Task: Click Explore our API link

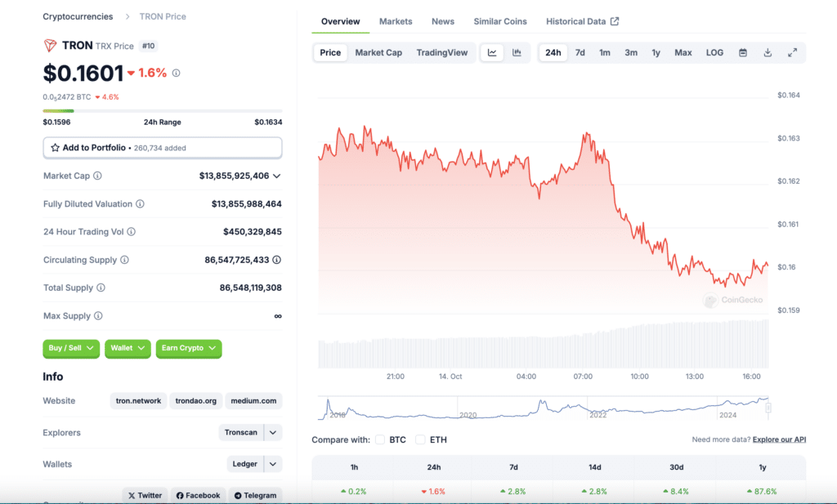Action: point(779,439)
